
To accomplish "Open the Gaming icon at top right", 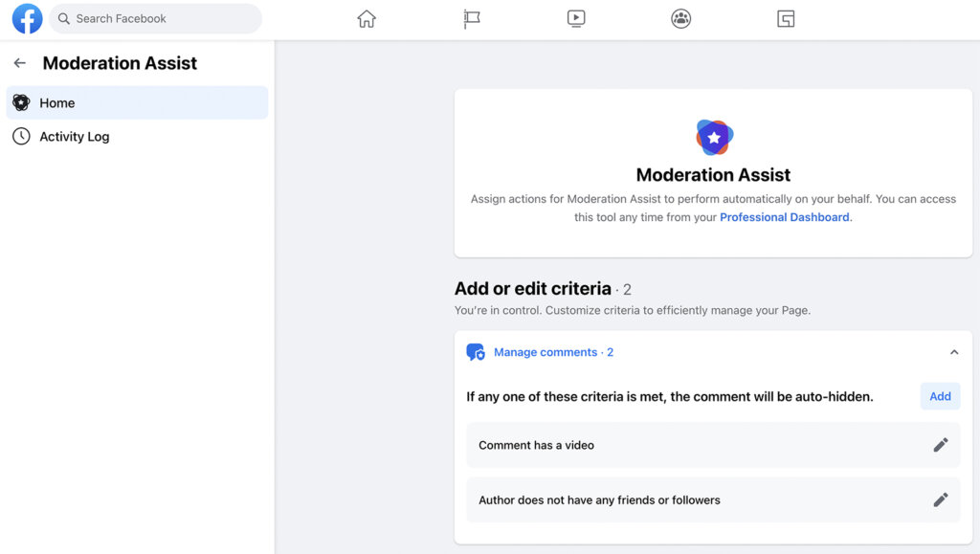I will [x=785, y=18].
